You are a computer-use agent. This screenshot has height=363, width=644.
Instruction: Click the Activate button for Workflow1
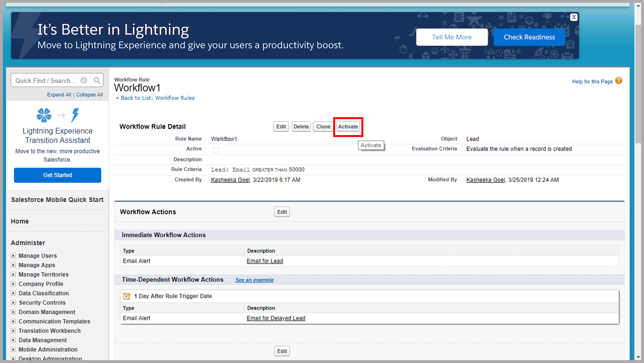[x=348, y=126]
